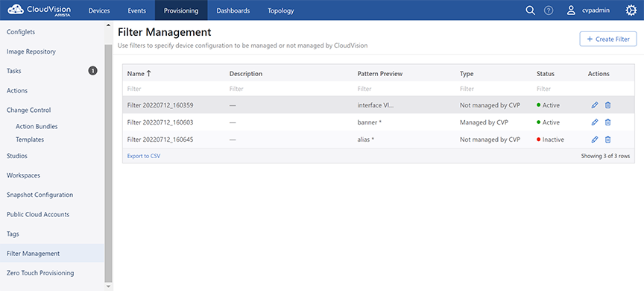Delete the inactive alias * filter
This screenshot has width=644, height=291.
(608, 140)
